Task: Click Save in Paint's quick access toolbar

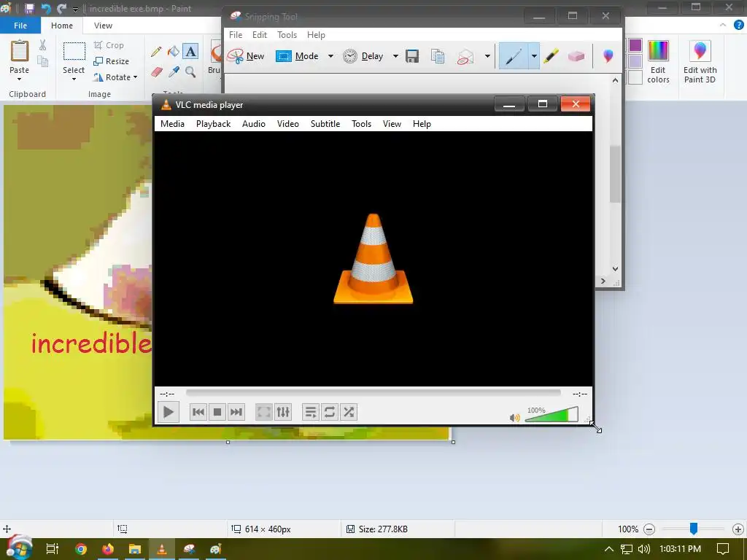Action: [x=29, y=8]
